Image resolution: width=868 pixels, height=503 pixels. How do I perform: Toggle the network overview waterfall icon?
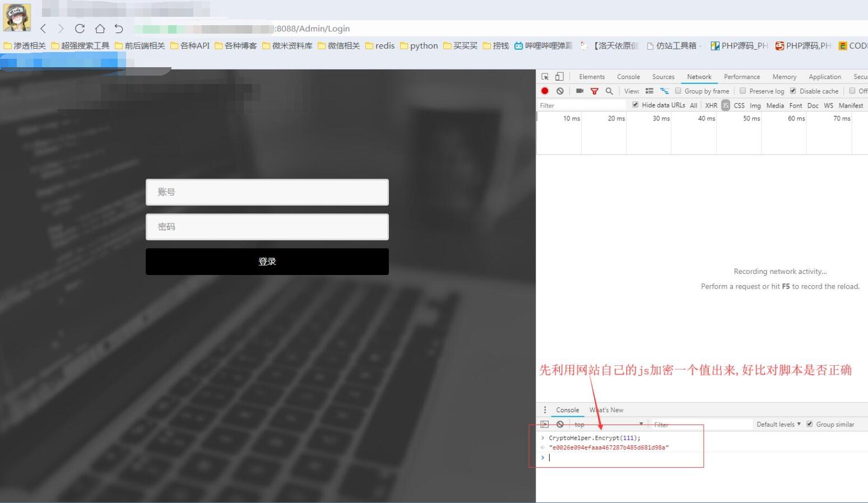click(665, 91)
